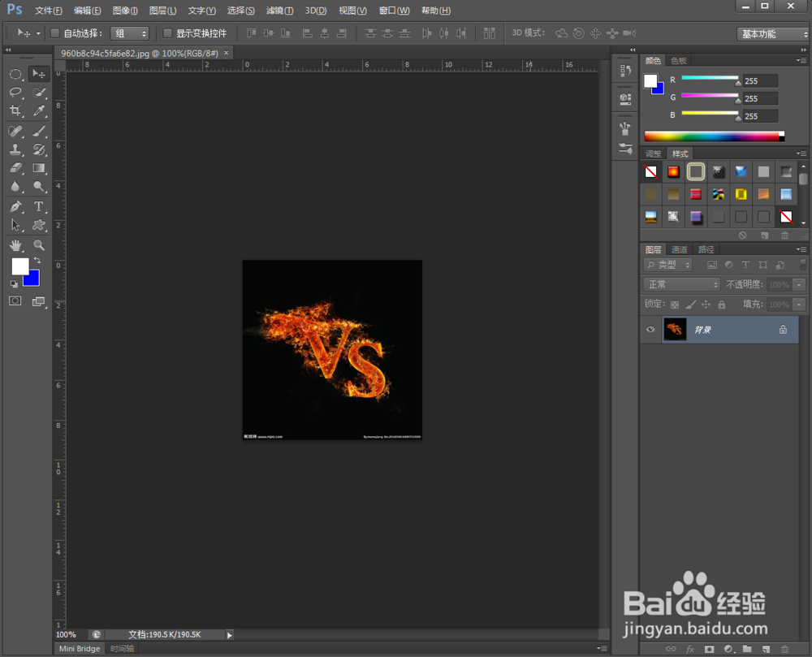The height and width of the screenshot is (657, 812).
Task: Select the Path Selection tool
Action: pos(15,225)
